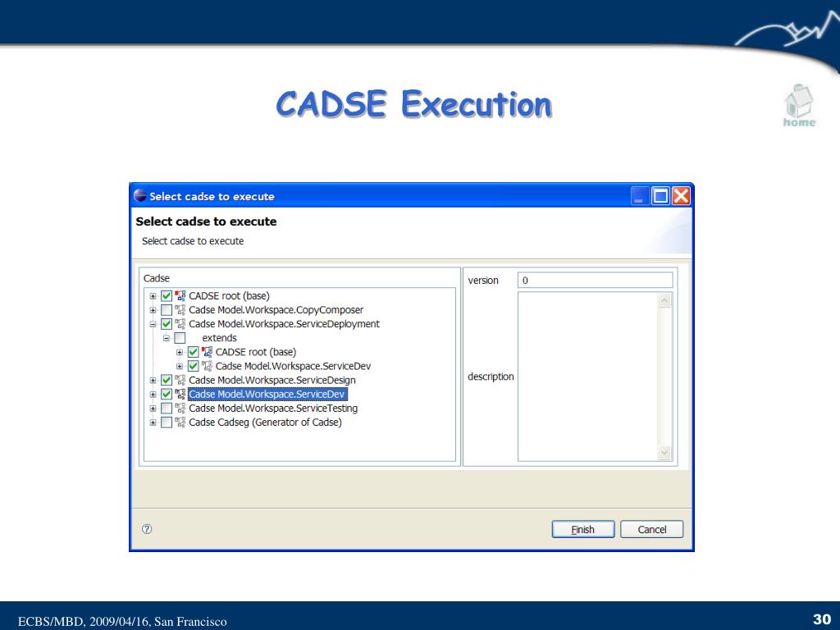Click the Finish button
This screenshot has height=630, width=840.
tap(583, 529)
